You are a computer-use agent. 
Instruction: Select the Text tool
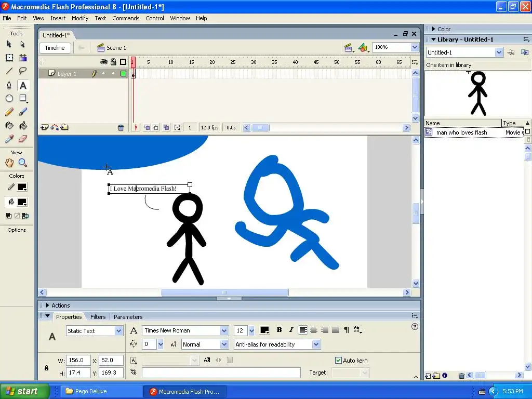23,85
